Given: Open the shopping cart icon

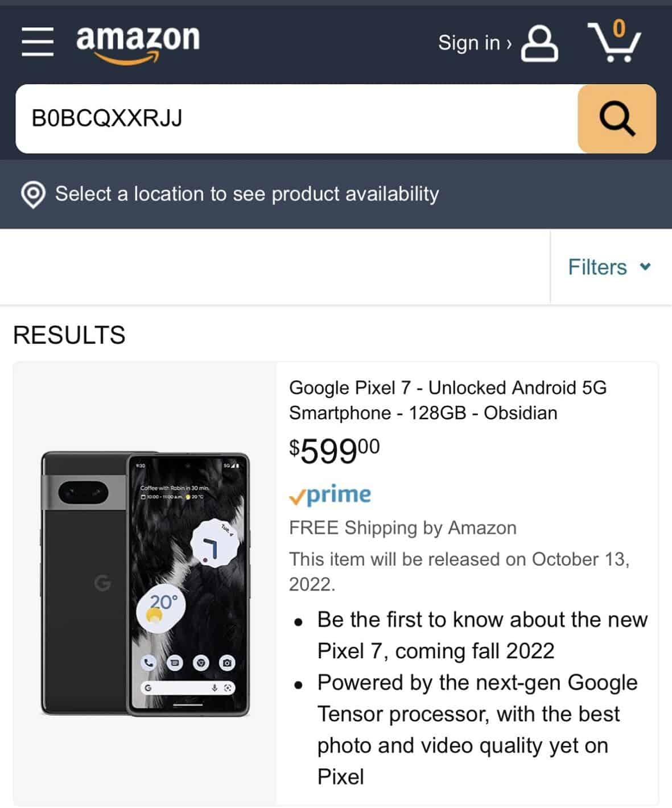Looking at the screenshot, I should click(613, 42).
